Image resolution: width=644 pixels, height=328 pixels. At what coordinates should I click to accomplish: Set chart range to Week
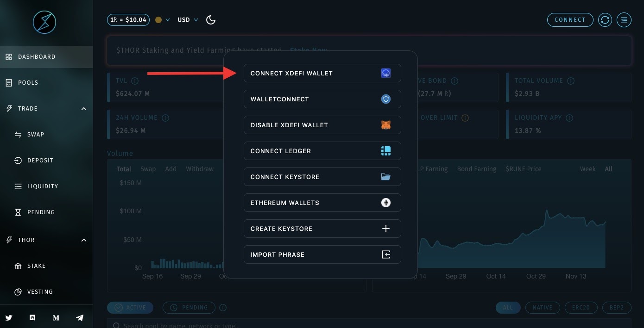pos(588,169)
